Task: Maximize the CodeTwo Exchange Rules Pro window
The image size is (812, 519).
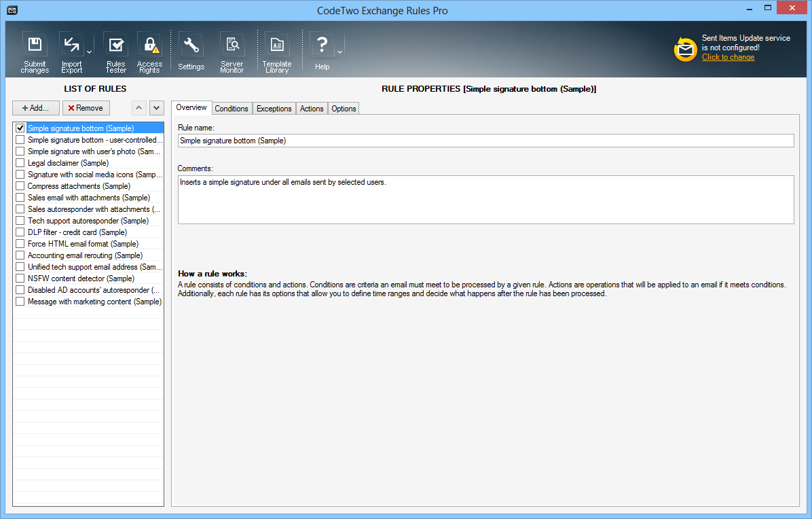Action: point(768,8)
